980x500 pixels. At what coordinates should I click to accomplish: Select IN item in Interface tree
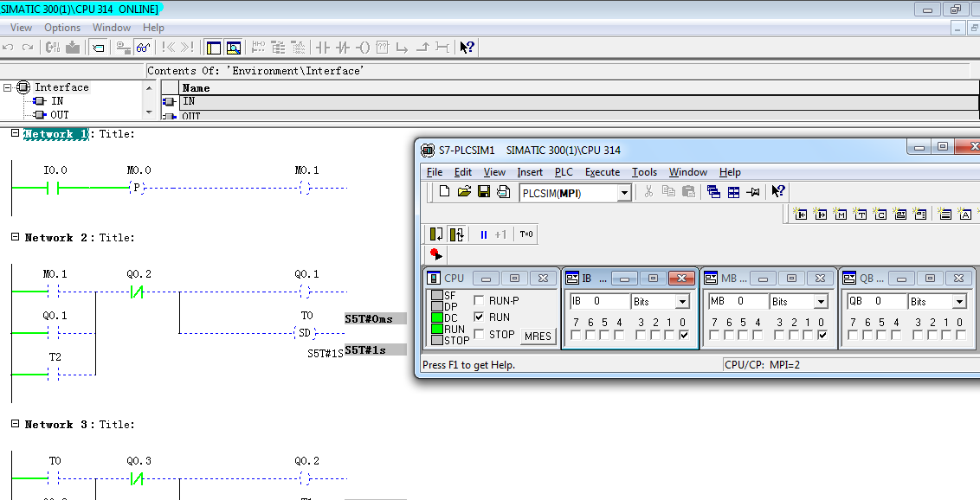[57, 101]
